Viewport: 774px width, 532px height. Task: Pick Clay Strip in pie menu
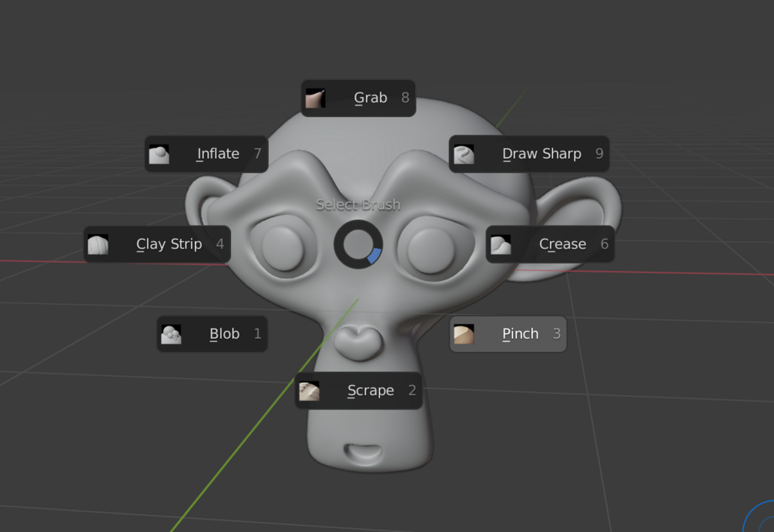(x=157, y=244)
